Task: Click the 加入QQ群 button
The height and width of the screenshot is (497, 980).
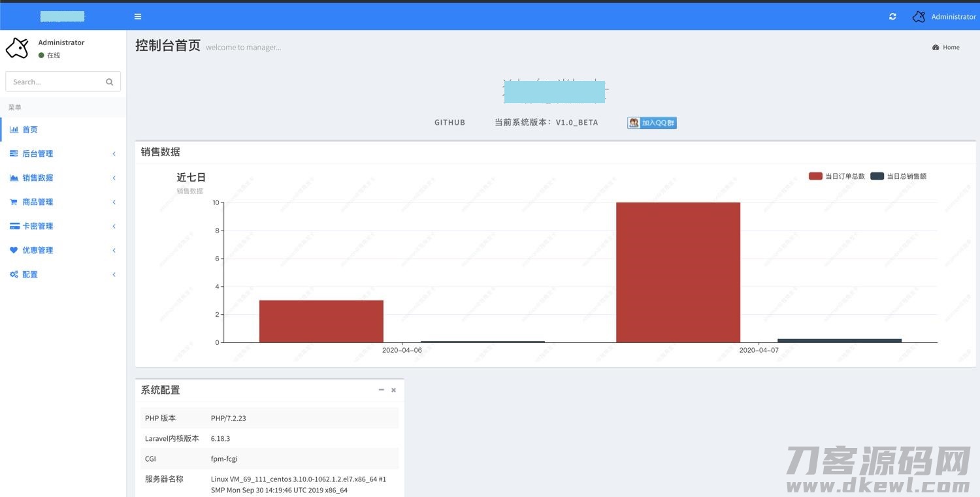Action: [x=651, y=123]
